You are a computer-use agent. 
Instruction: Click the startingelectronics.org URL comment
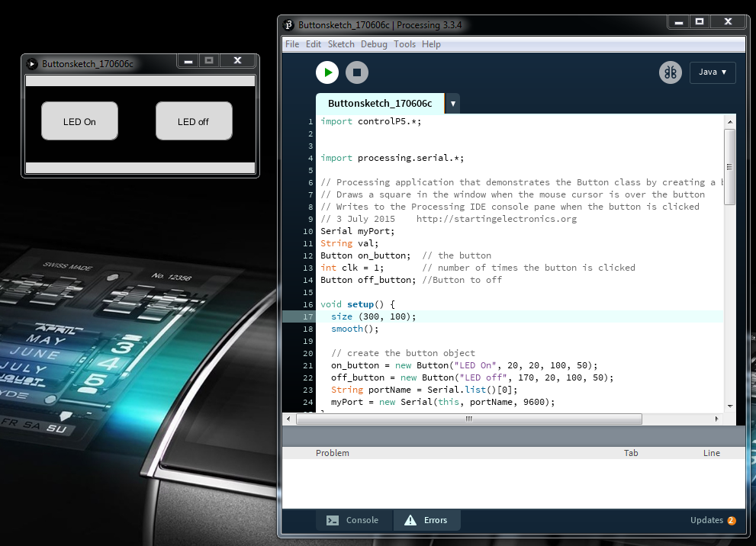[496, 220]
